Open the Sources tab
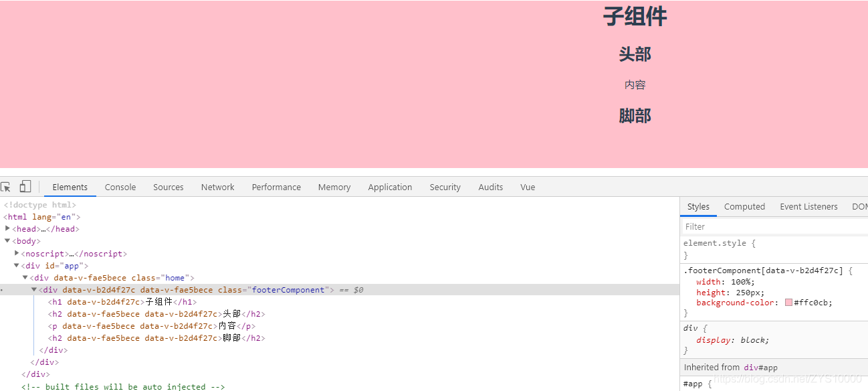The width and height of the screenshot is (868, 391). (169, 187)
